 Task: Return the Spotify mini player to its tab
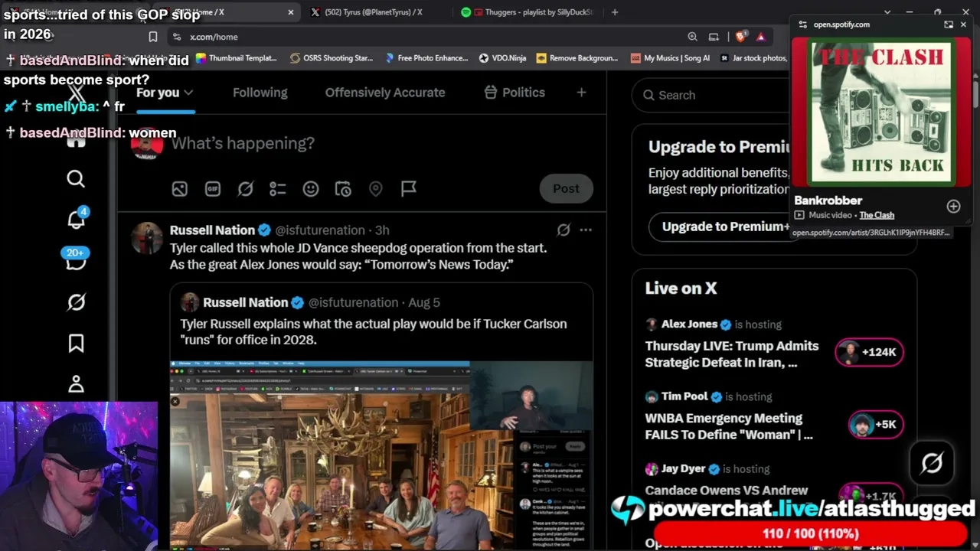pos(949,24)
